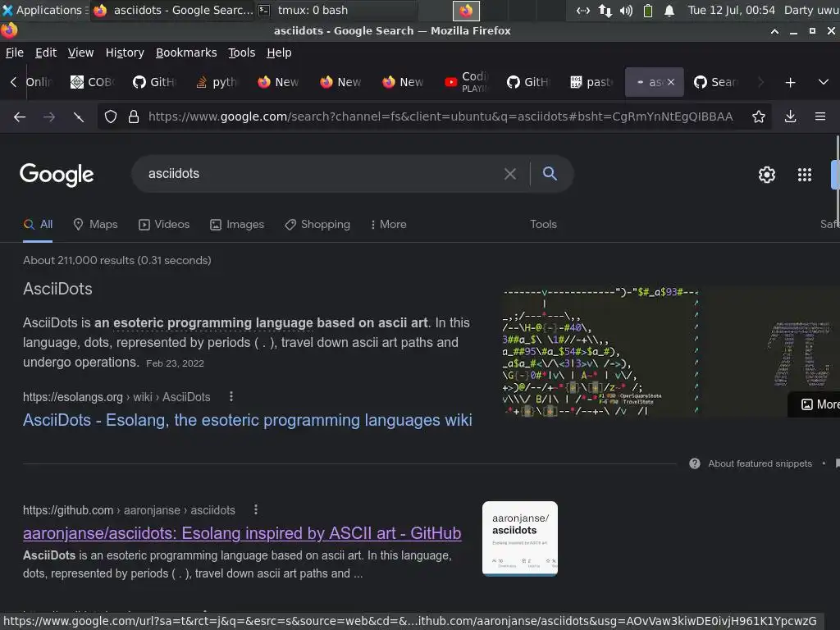This screenshot has height=630, width=840.
Task: Click the About featured snippets link
Action: click(x=760, y=464)
